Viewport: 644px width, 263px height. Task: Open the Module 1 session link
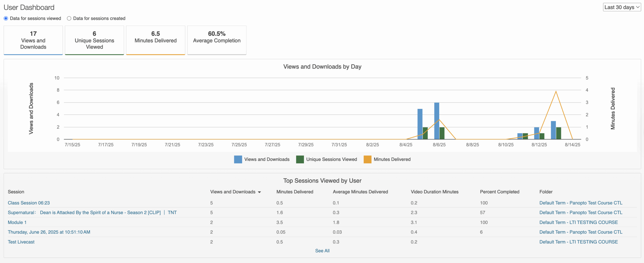[17, 222]
